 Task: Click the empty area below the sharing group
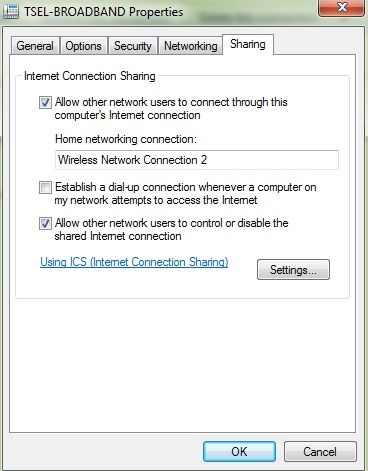click(182, 365)
